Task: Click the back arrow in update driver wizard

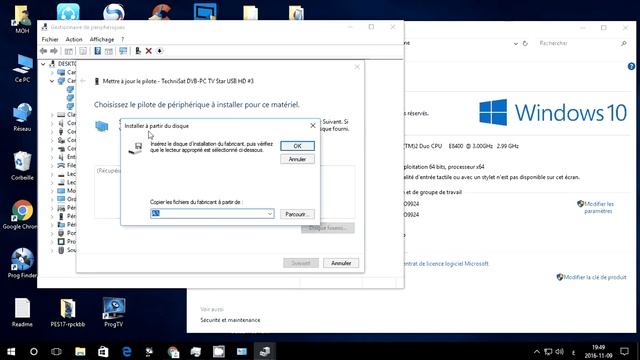Action: click(x=83, y=81)
